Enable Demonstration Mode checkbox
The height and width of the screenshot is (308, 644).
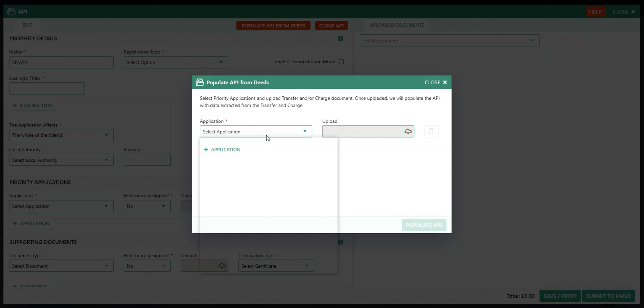click(341, 62)
